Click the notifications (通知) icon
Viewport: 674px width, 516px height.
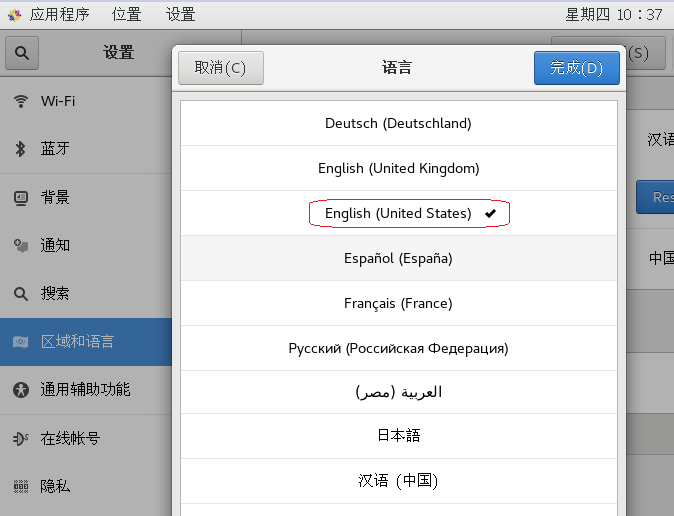click(21, 246)
